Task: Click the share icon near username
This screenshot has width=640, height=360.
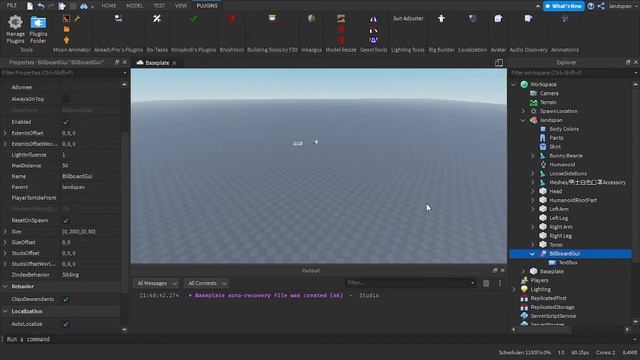Action: click(x=601, y=6)
